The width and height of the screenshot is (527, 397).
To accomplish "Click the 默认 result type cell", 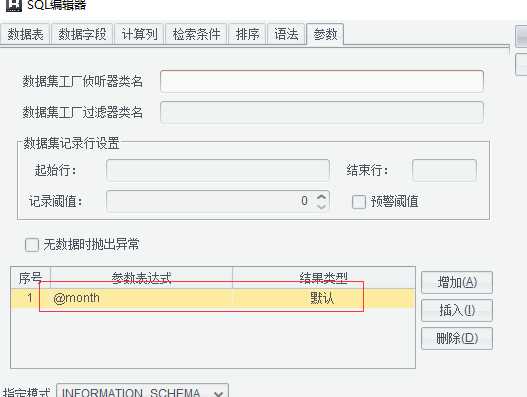I will [324, 298].
